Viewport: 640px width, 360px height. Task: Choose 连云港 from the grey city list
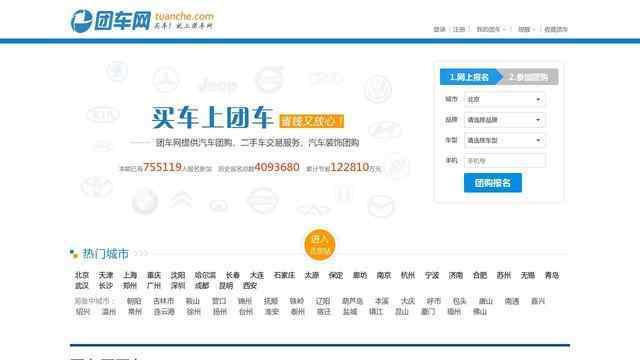(164, 312)
